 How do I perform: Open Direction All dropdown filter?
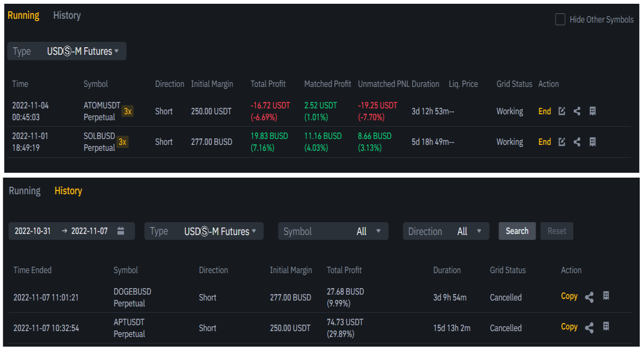tap(446, 231)
